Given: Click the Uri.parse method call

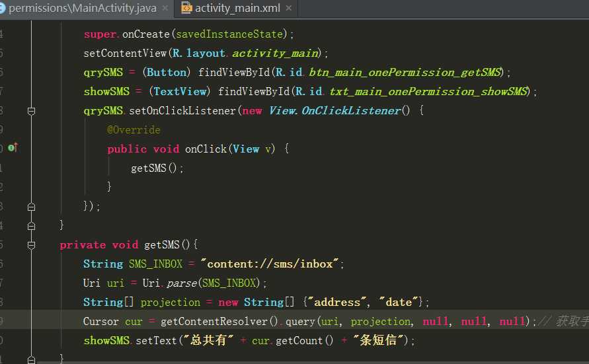Looking at the screenshot, I should (170, 283).
